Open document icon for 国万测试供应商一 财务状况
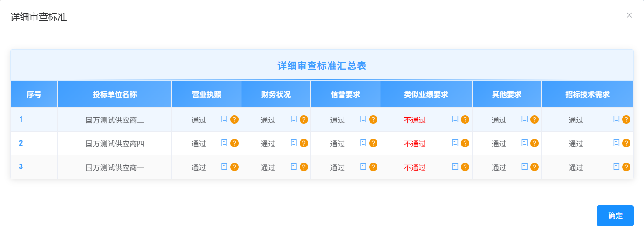The width and height of the screenshot is (644, 237). click(x=294, y=167)
